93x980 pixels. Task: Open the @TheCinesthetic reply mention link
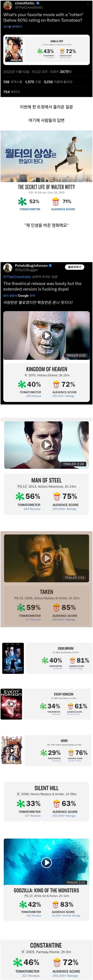tap(17, 277)
